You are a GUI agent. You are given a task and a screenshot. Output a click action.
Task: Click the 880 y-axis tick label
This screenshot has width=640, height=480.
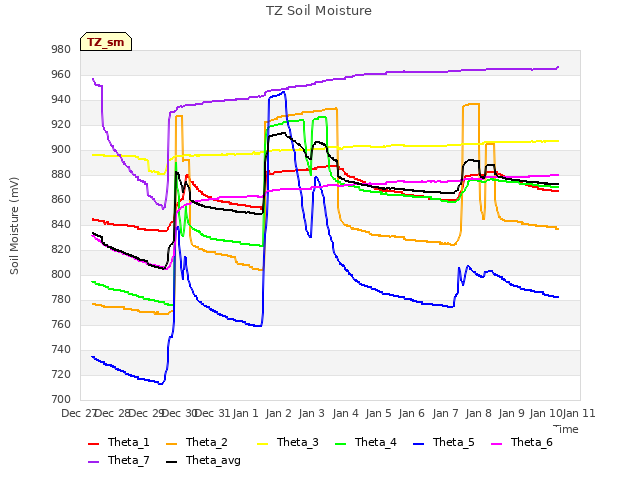61,175
